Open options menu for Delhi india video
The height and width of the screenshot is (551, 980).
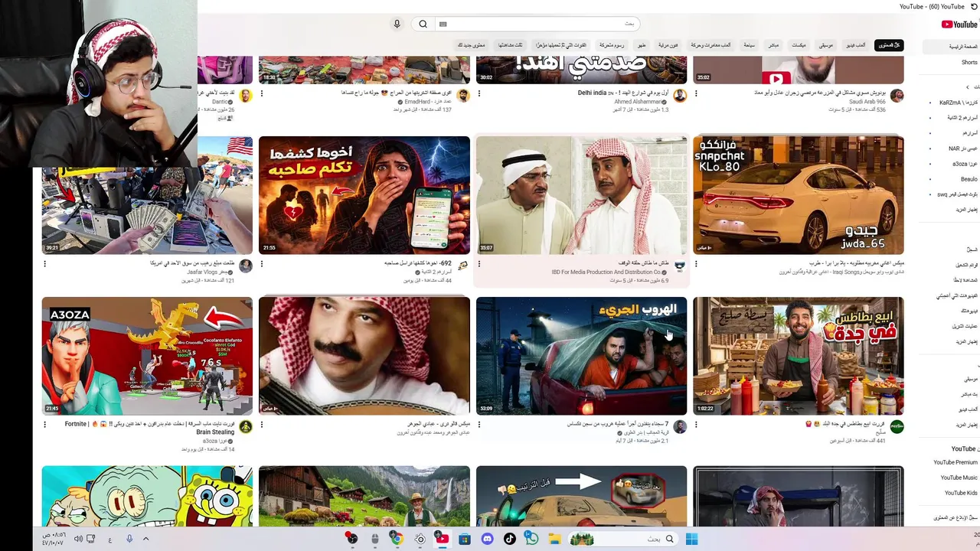pos(479,93)
